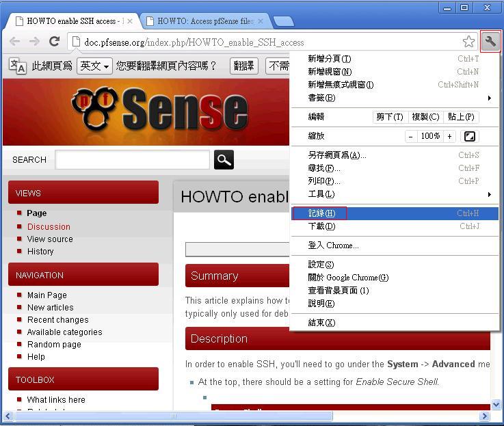Click the horizontal scrollbar left arrow

click(x=8, y=416)
